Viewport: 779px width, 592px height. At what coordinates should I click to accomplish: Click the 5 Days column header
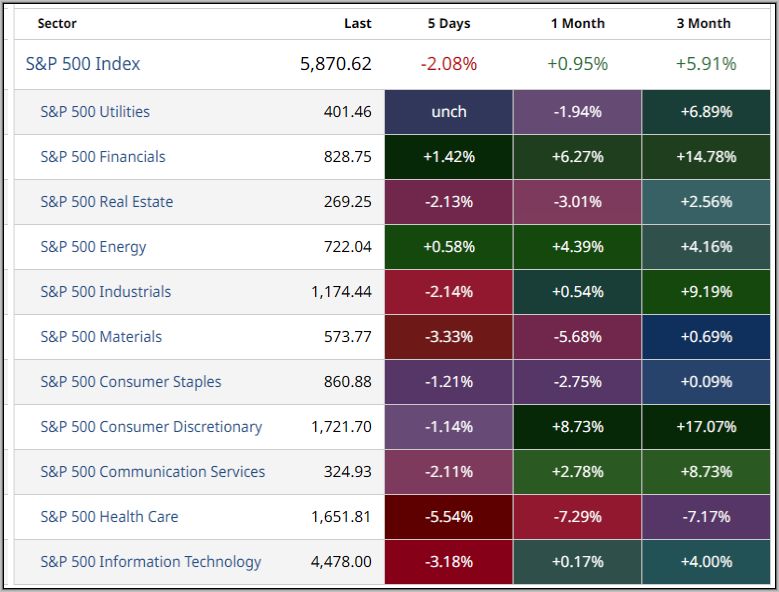[x=449, y=23]
